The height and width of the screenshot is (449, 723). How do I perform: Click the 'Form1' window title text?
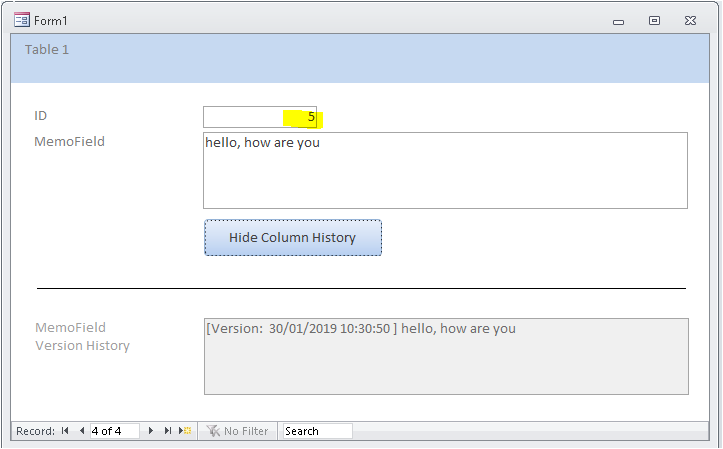(x=51, y=21)
